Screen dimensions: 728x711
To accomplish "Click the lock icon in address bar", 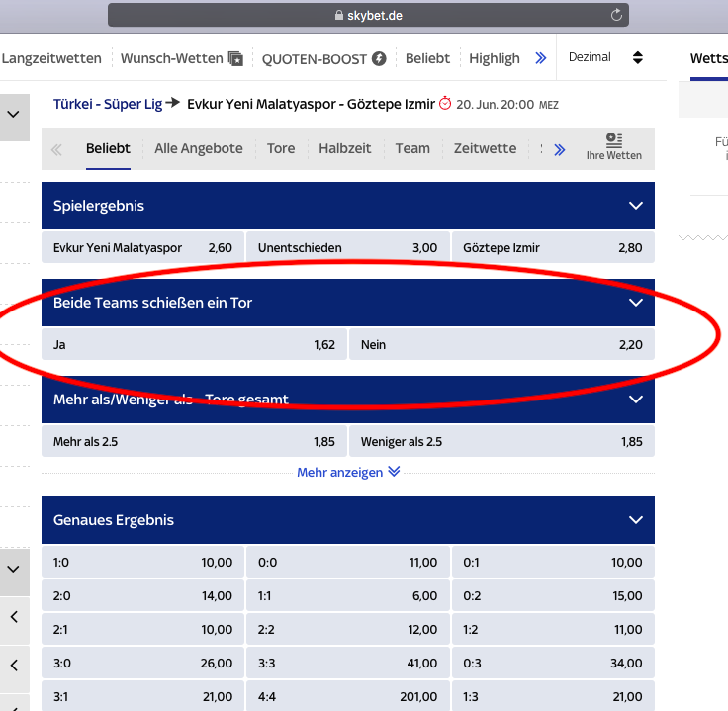I will (339, 15).
